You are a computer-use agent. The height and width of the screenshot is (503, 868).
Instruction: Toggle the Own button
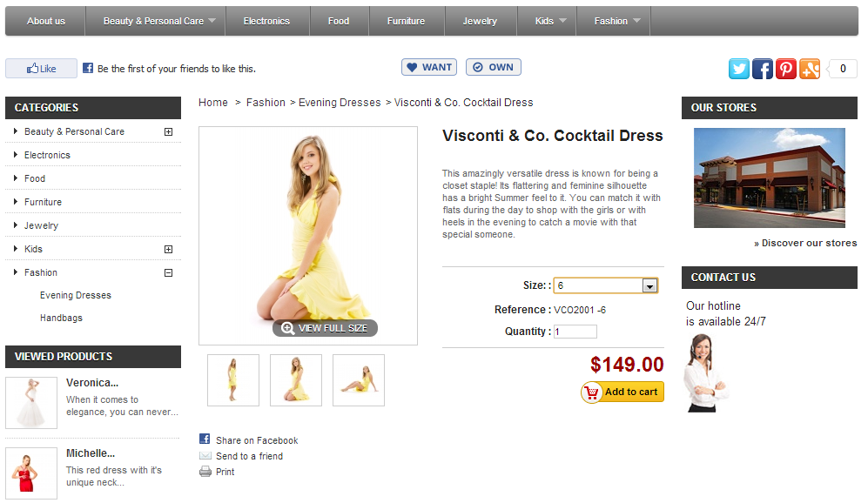click(493, 67)
